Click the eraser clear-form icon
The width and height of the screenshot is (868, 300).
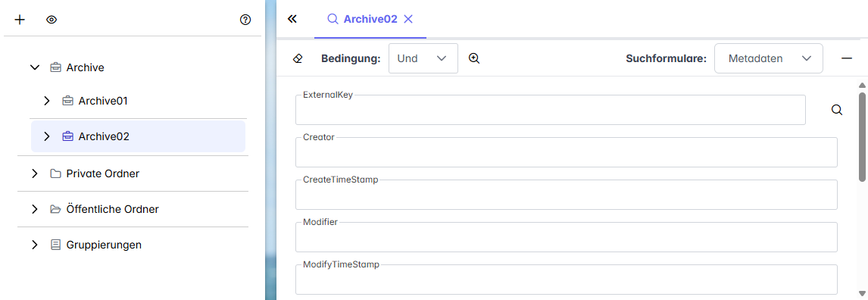298,58
